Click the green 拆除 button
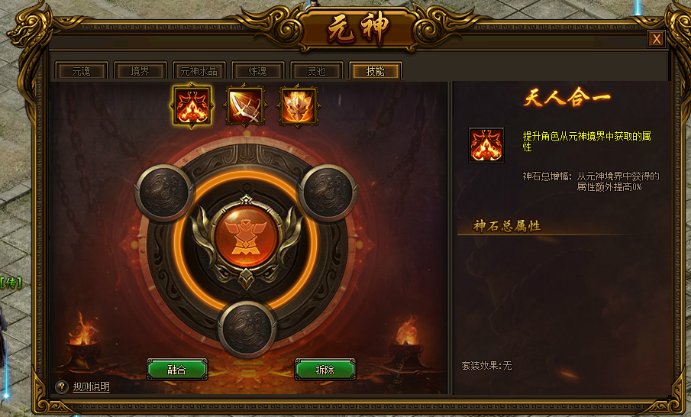 pos(325,369)
